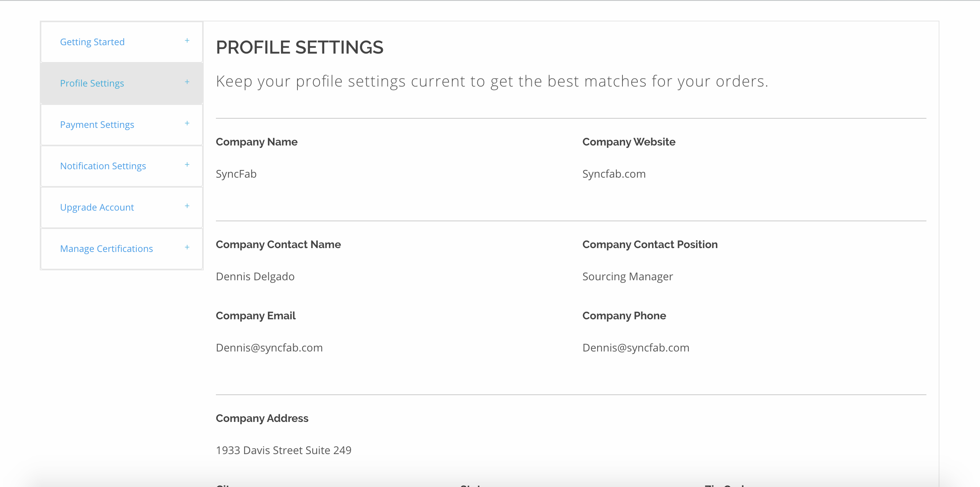Expand the plus icon beside Payment Settings

coord(187,123)
